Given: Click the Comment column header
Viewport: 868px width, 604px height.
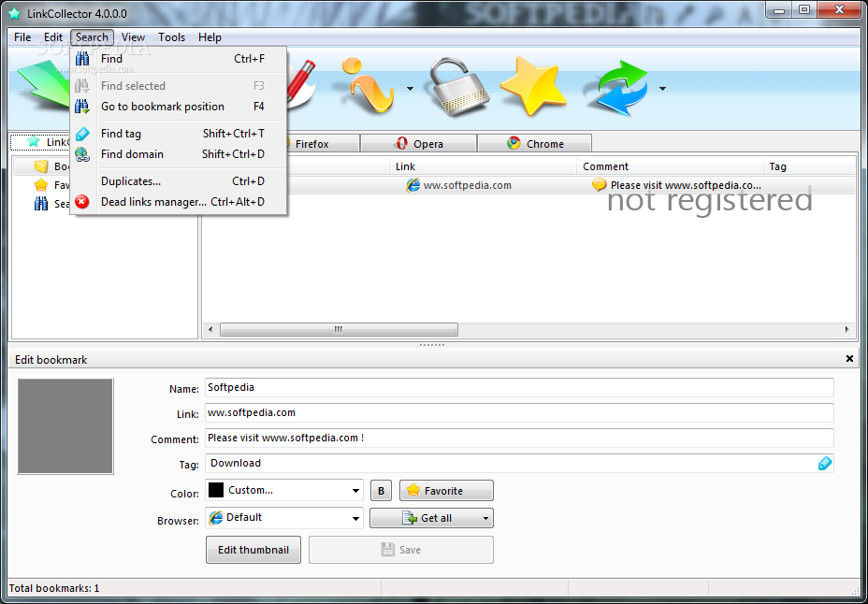Looking at the screenshot, I should [671, 166].
